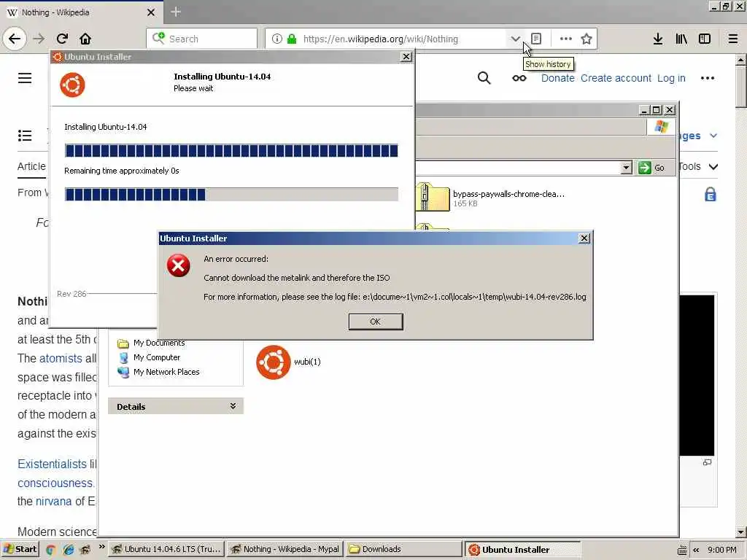Open address dropdown arrow in Downloads window
747x560 pixels.
[627, 168]
